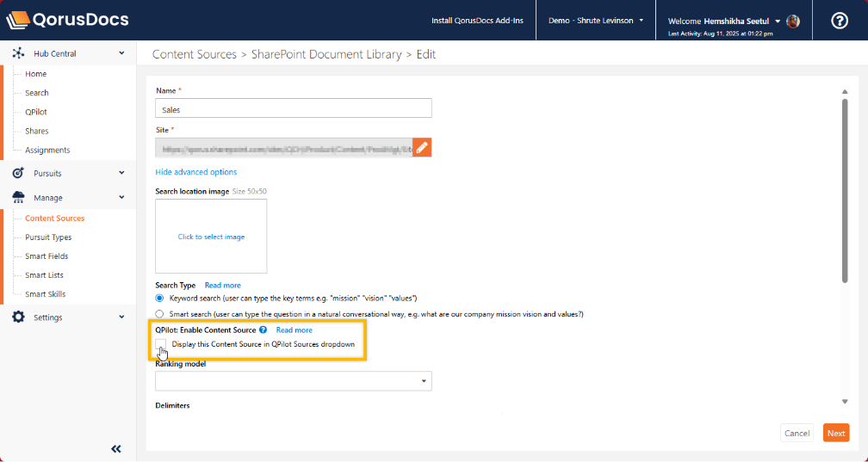The height and width of the screenshot is (462, 868).
Task: Collapse the Manage section in sidebar
Action: point(121,198)
